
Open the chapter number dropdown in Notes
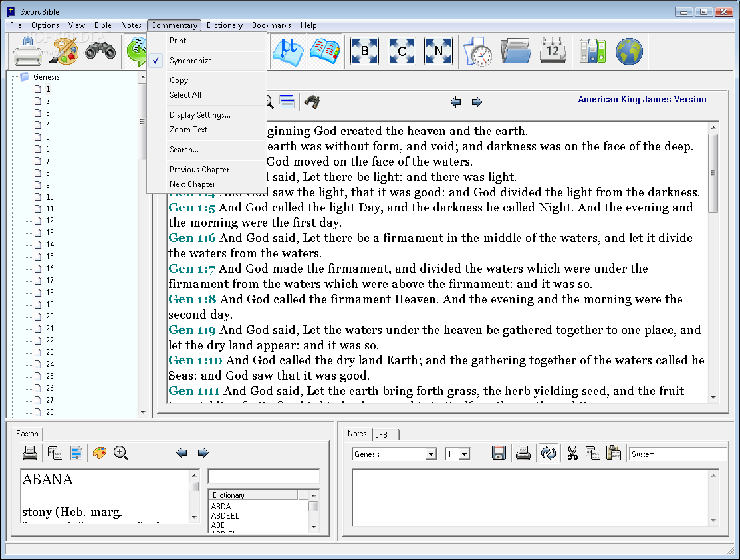(x=464, y=454)
